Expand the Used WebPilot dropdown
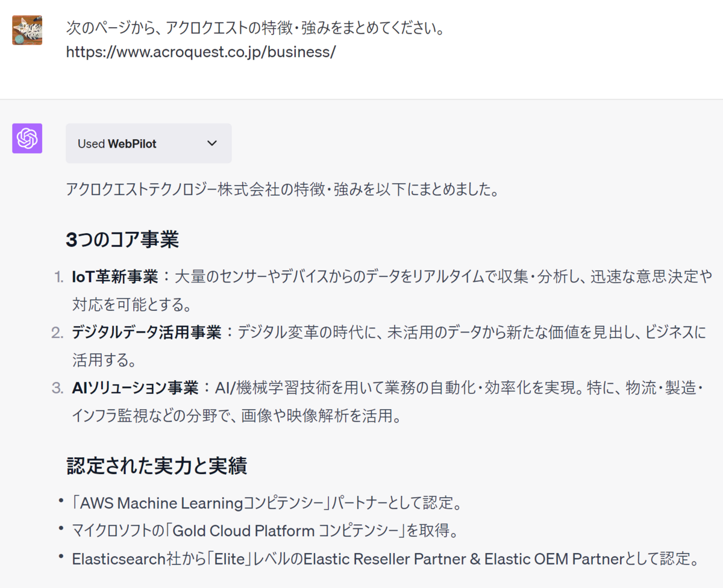 (x=148, y=143)
